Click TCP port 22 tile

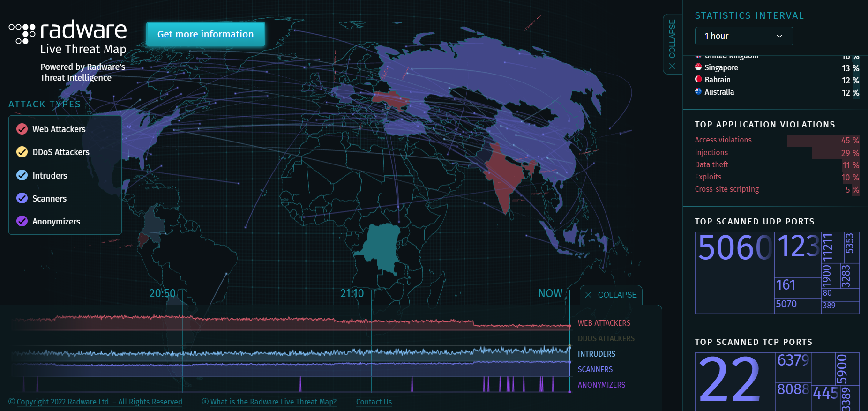coord(735,382)
